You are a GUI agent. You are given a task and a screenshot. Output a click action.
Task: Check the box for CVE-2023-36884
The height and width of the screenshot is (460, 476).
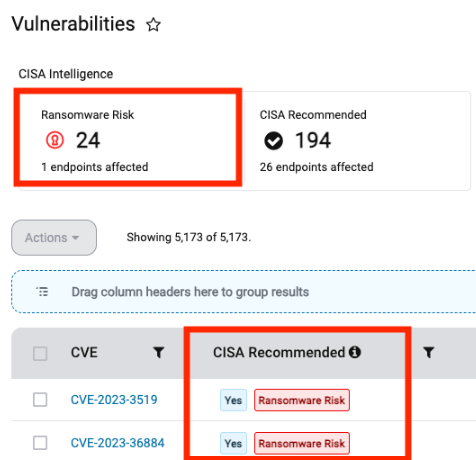pyautogui.click(x=40, y=443)
